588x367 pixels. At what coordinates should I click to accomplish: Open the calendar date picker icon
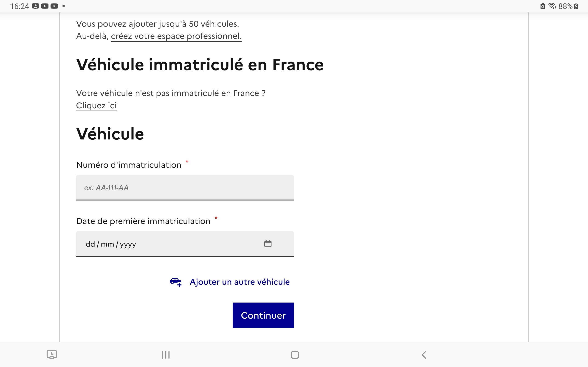click(x=268, y=243)
